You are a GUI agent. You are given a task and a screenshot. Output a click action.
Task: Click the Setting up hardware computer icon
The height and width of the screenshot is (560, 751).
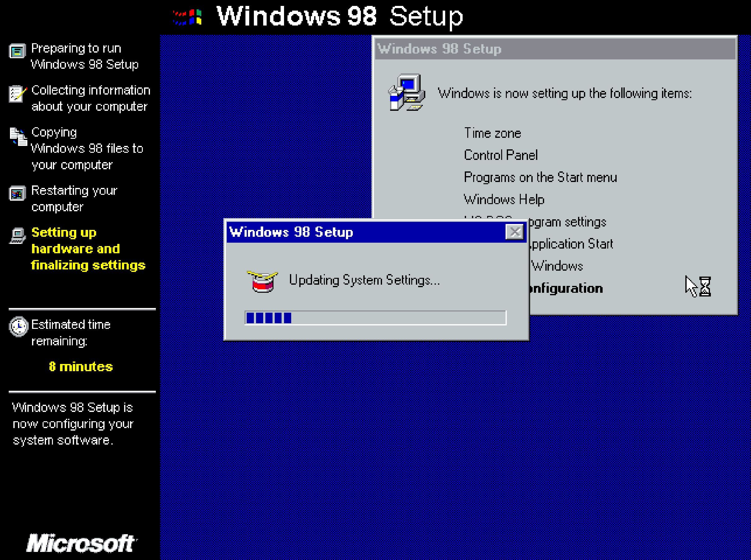tap(17, 236)
